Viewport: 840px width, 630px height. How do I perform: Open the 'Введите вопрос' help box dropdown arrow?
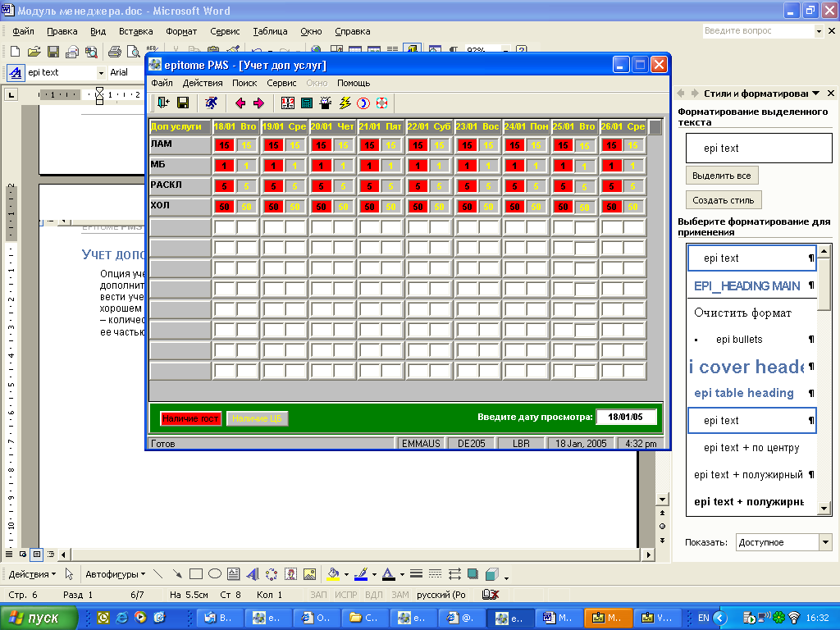819,31
